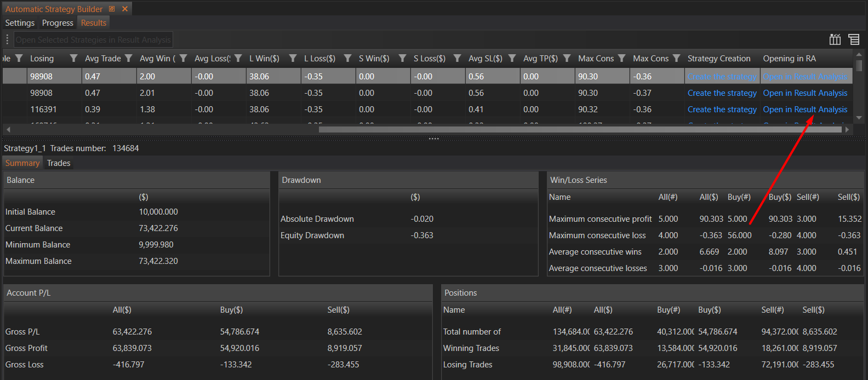Click the filter icon for Losing column
The width and height of the screenshot is (868, 380).
(73, 59)
